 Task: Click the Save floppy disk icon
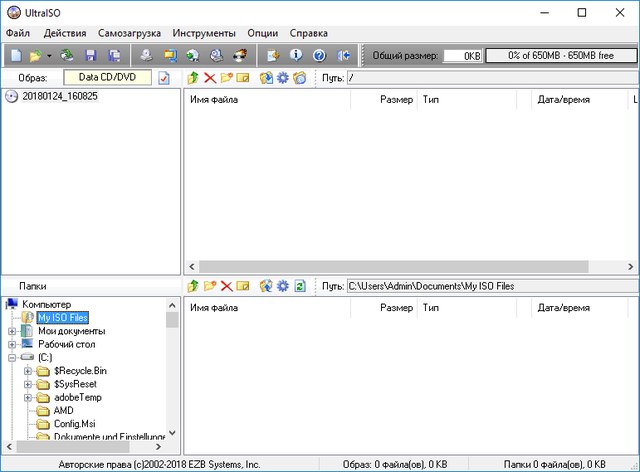pos(91,55)
